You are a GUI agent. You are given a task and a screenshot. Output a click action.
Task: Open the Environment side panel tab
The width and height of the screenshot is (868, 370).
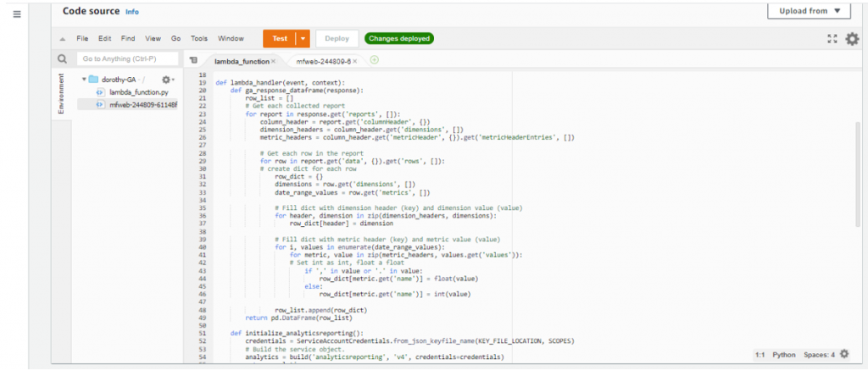coord(61,95)
